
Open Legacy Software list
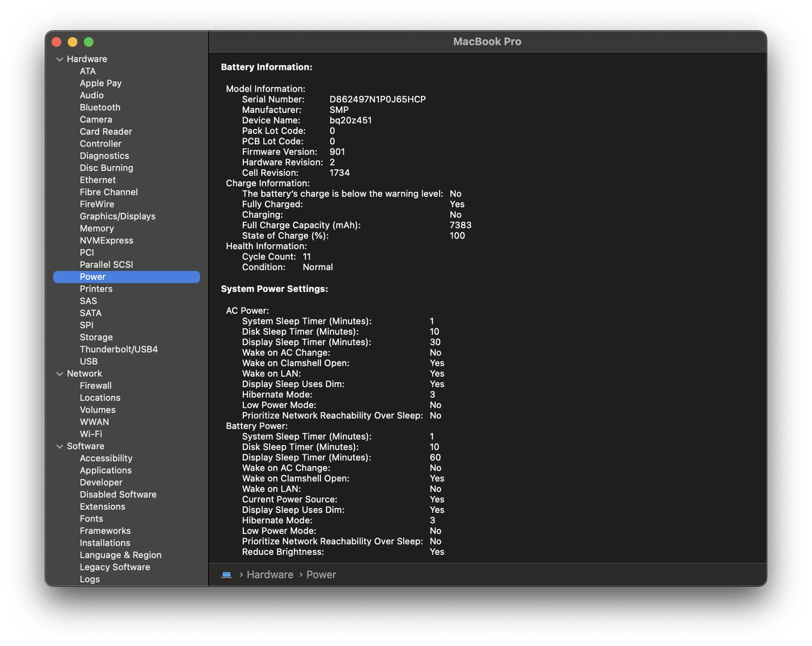[x=115, y=567]
